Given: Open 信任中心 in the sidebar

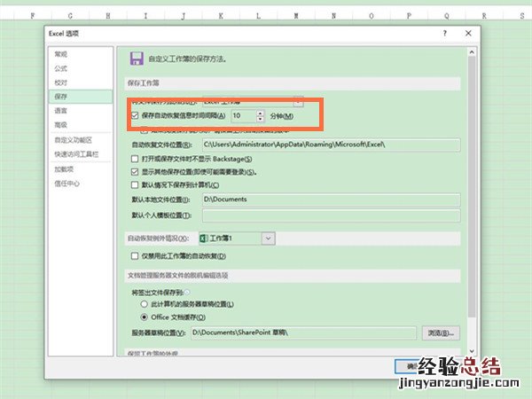Looking at the screenshot, I should click(x=66, y=184).
